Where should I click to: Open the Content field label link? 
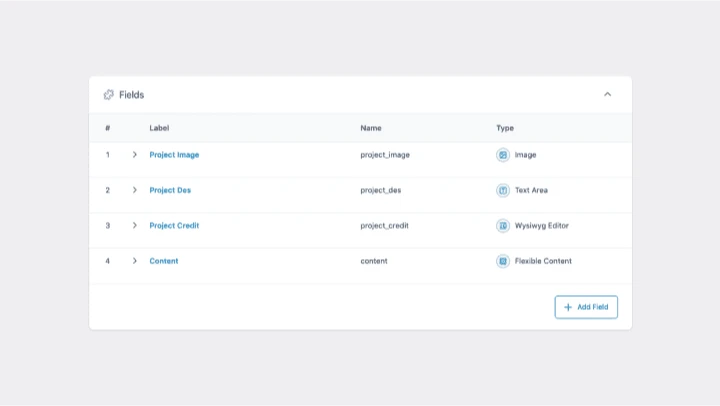point(164,261)
